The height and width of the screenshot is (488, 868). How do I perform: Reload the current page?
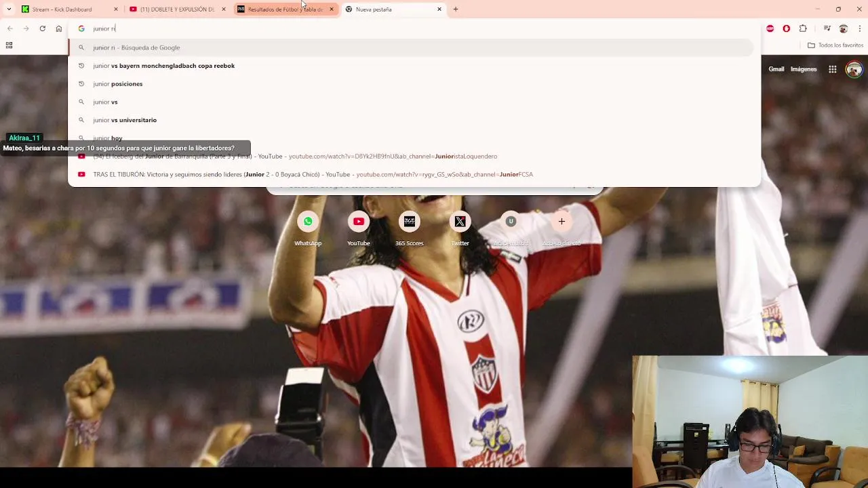42,28
